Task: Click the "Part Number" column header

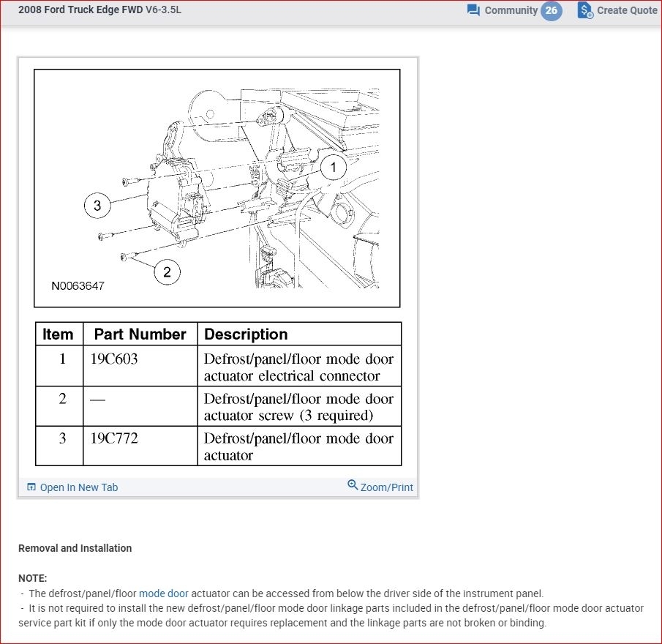Action: click(x=140, y=334)
